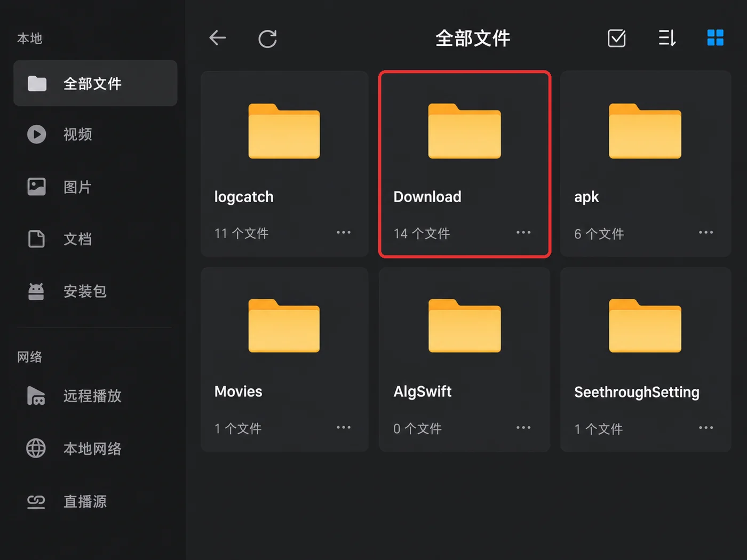
Task: Open more options for AlgSwift folder
Action: click(523, 428)
